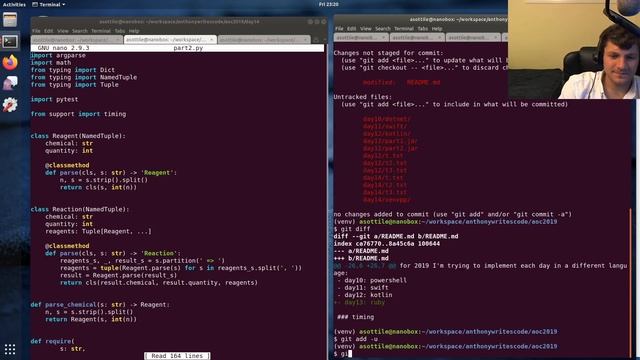Image resolution: width=640 pixels, height=360 pixels.
Task: Click the left terminal title bar
Action: click(x=179, y=21)
